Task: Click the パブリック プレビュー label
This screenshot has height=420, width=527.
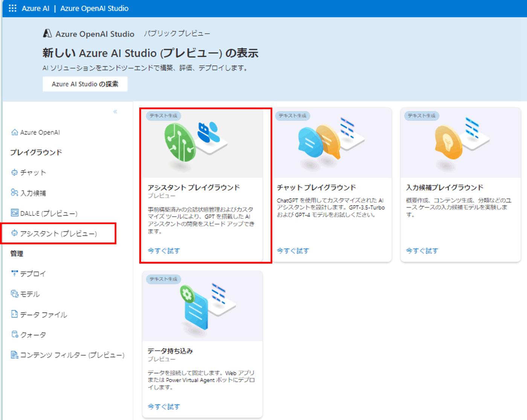Action: (x=177, y=33)
